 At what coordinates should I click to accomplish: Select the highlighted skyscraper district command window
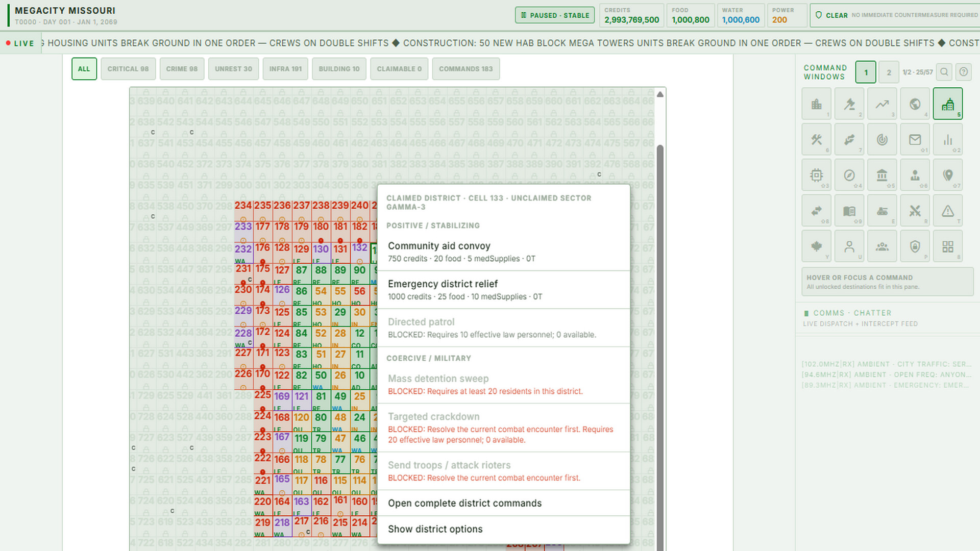pyautogui.click(x=948, y=104)
